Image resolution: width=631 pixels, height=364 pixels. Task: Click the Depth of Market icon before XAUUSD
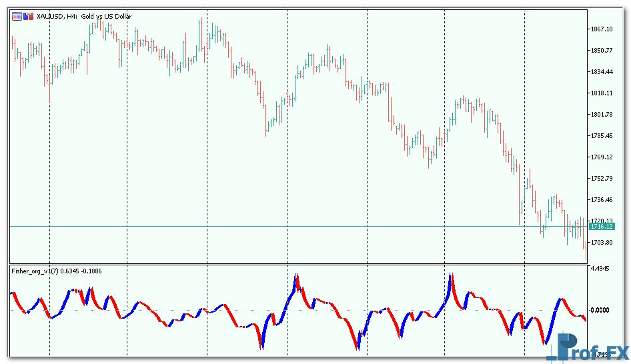point(17,17)
